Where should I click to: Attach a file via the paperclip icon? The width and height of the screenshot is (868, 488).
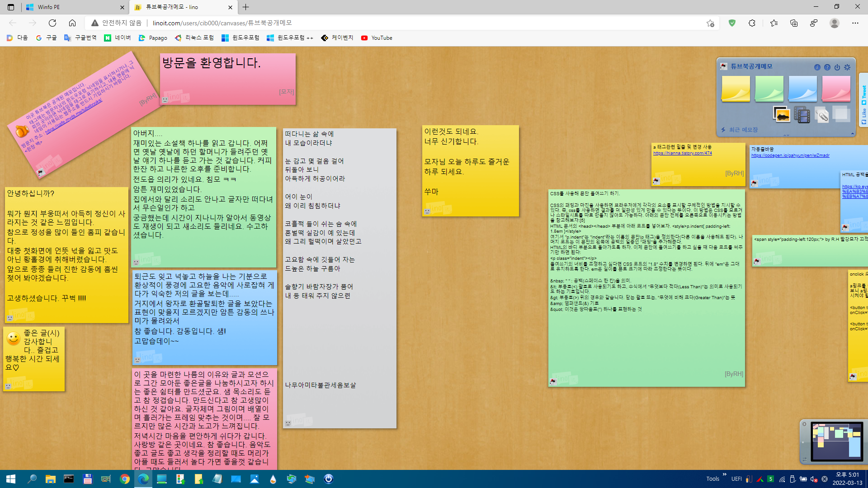821,115
